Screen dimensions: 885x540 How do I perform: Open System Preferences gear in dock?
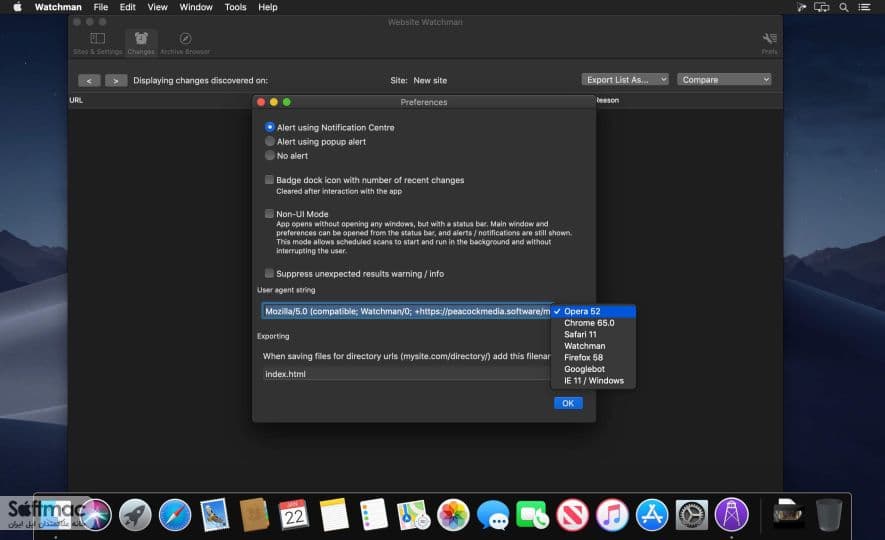coord(691,515)
